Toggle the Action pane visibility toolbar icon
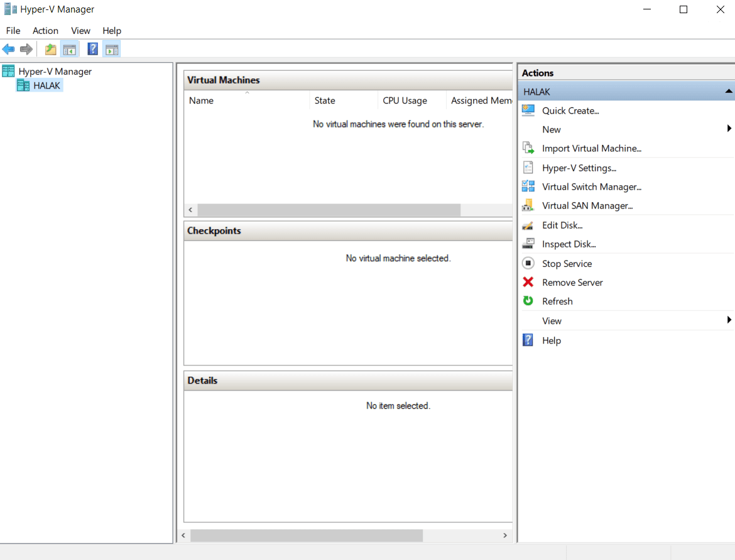735x560 pixels. (x=111, y=48)
